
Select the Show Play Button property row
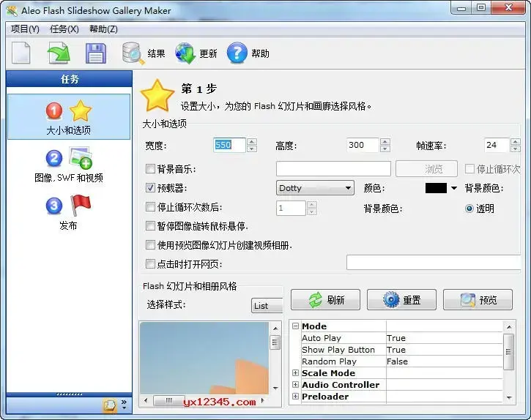pos(401,350)
